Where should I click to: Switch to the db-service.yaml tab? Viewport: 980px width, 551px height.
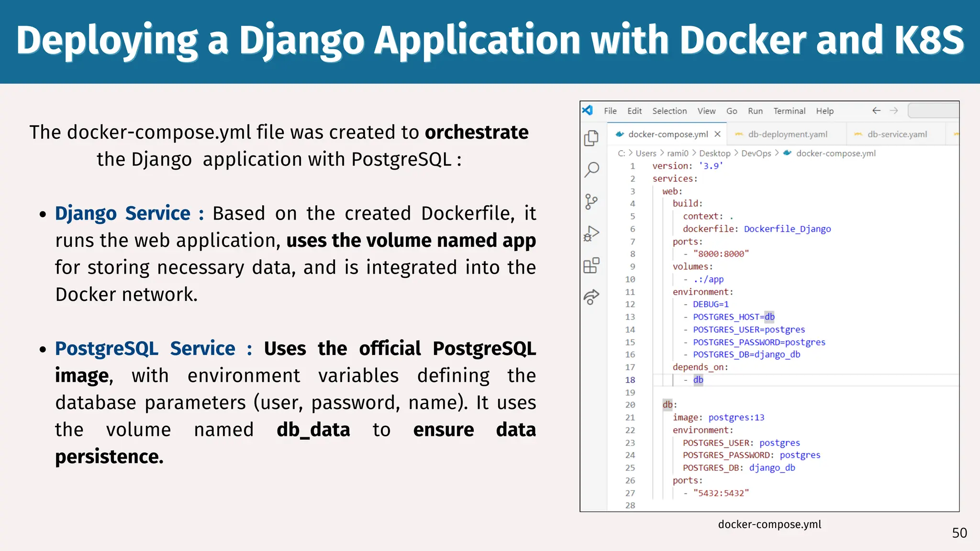(897, 134)
